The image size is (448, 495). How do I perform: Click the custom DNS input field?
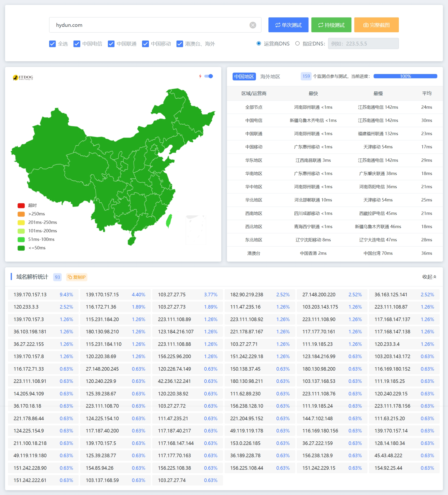tap(363, 44)
